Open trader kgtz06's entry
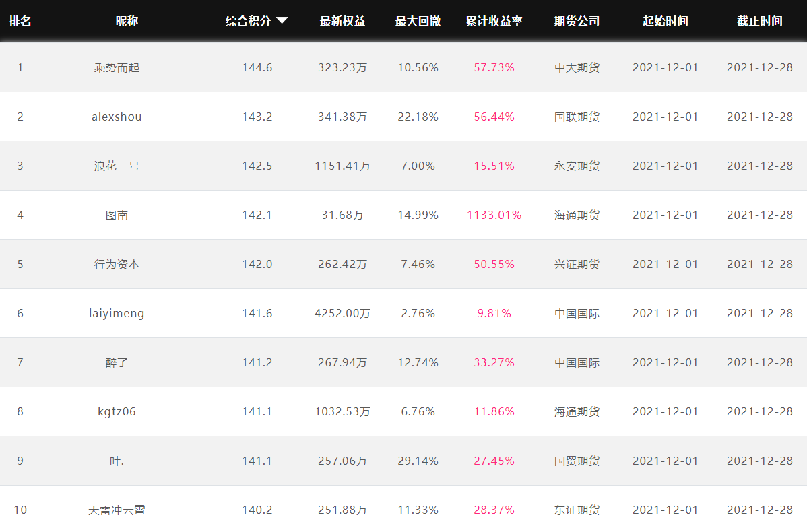Viewport: 807px width, 532px height. pos(117,411)
